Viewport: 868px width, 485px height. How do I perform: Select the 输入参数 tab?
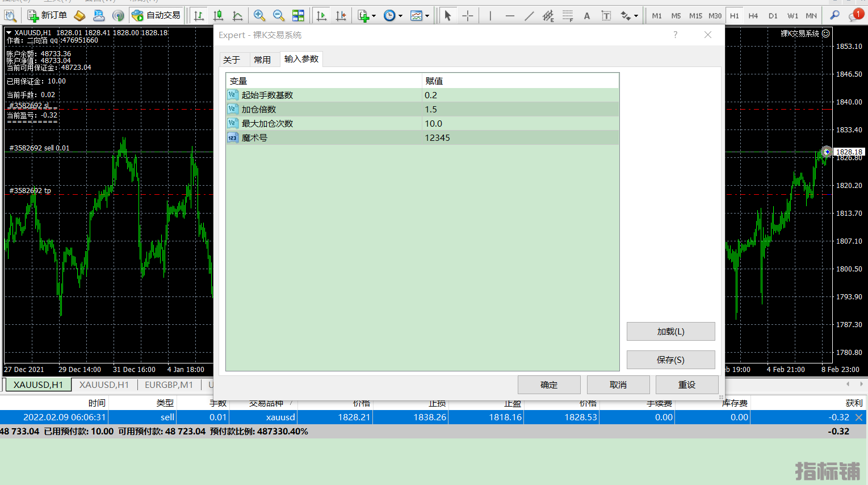point(301,59)
